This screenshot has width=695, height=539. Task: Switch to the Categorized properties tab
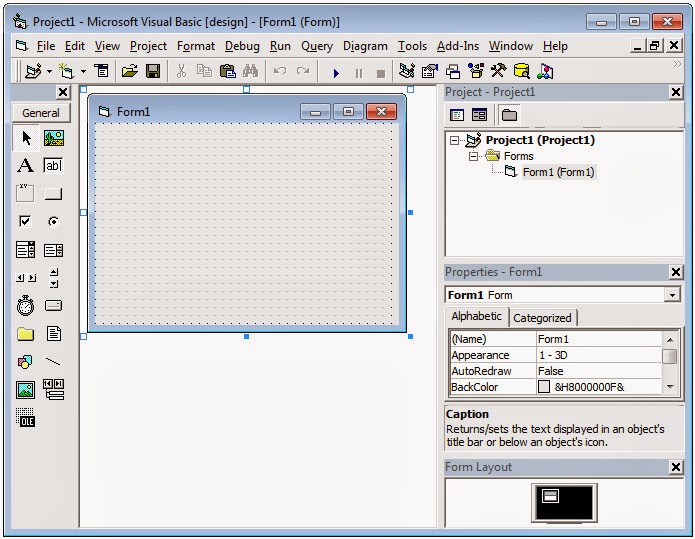coord(543,318)
